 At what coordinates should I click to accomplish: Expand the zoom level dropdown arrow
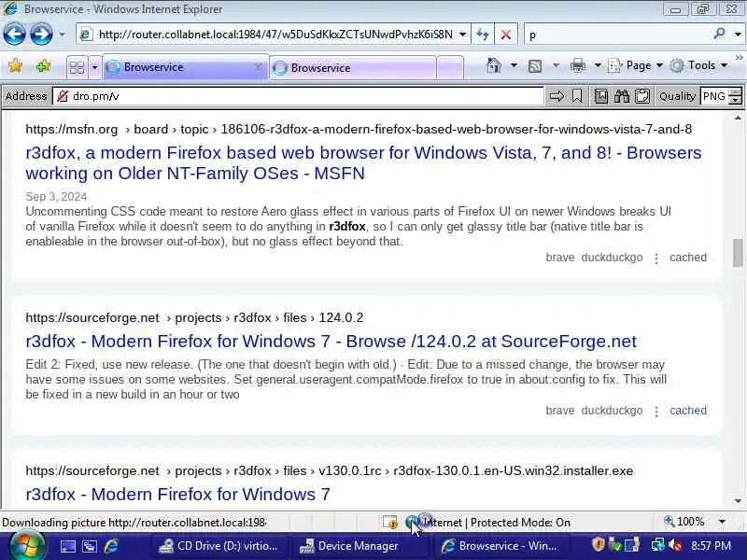click(x=722, y=522)
